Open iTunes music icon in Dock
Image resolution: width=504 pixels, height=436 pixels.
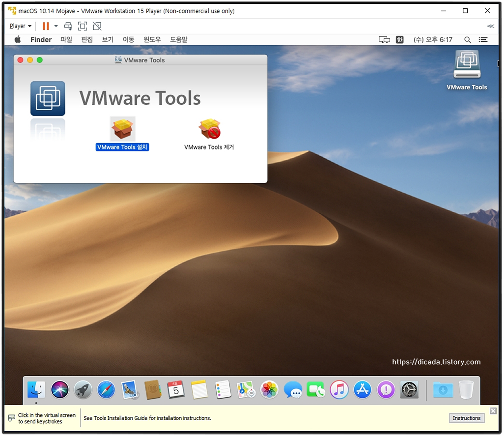pos(339,390)
